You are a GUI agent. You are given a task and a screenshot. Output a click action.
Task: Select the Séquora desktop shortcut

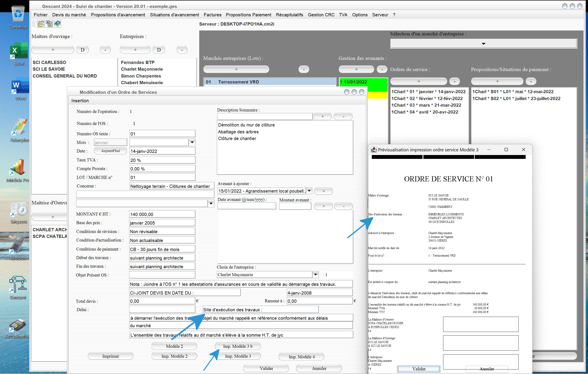point(19,213)
